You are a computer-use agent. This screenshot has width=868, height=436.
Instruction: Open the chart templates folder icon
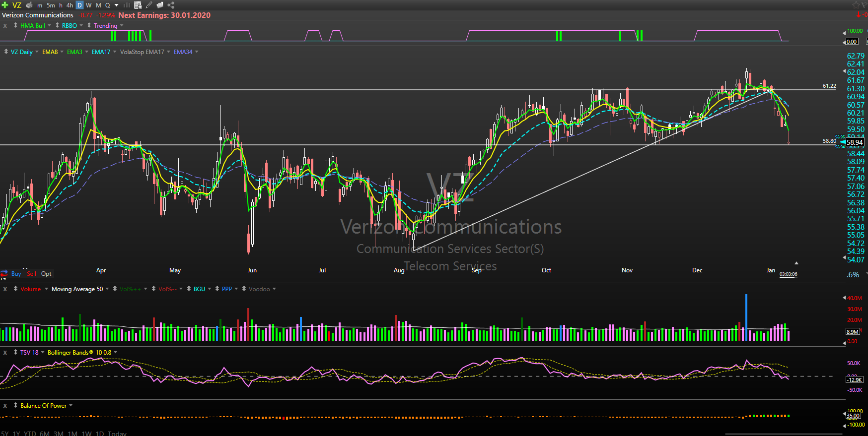coord(160,5)
